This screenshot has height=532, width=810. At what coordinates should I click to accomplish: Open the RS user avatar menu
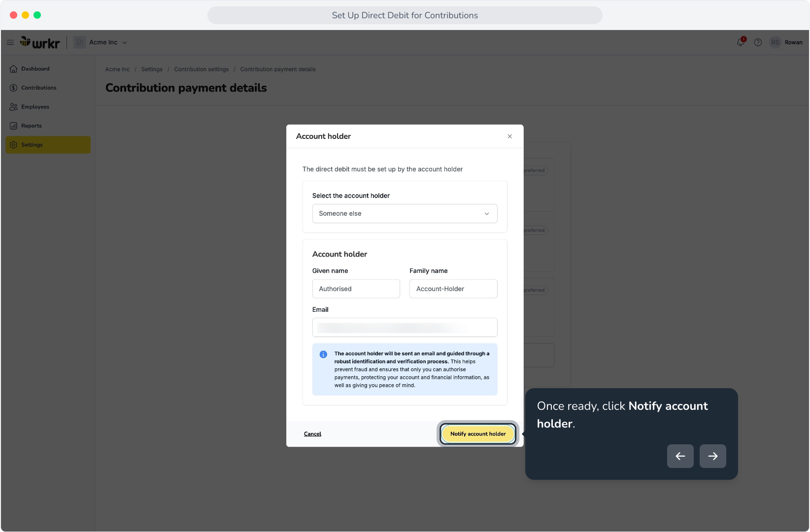[775, 42]
